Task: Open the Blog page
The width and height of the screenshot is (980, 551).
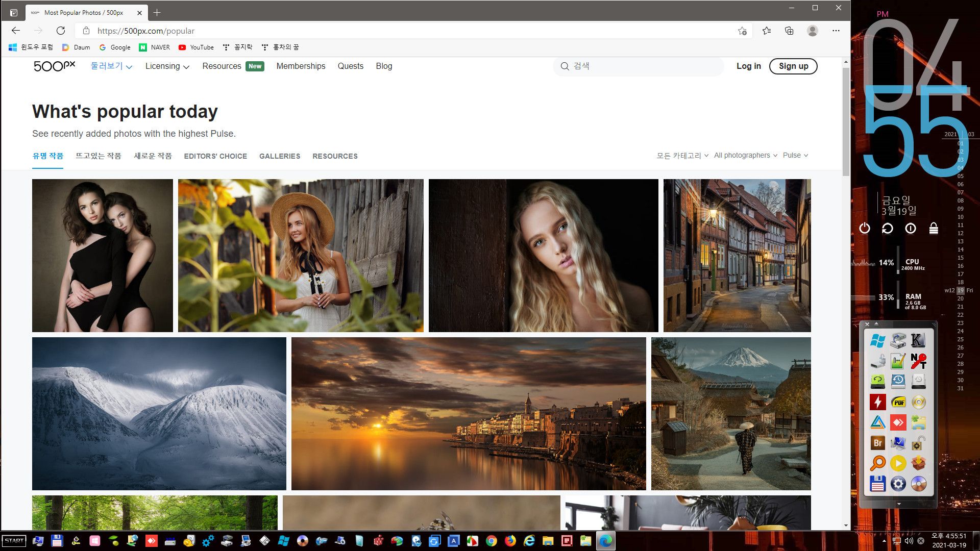Action: click(384, 66)
